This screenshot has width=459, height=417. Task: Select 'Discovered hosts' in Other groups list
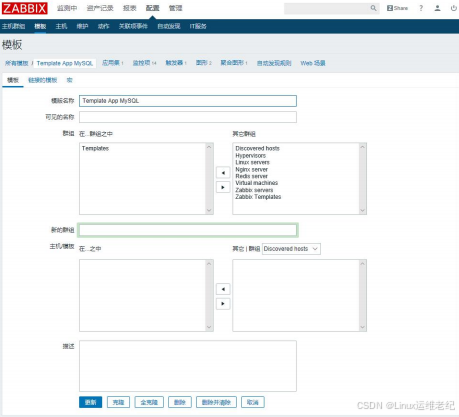pyautogui.click(x=257, y=148)
